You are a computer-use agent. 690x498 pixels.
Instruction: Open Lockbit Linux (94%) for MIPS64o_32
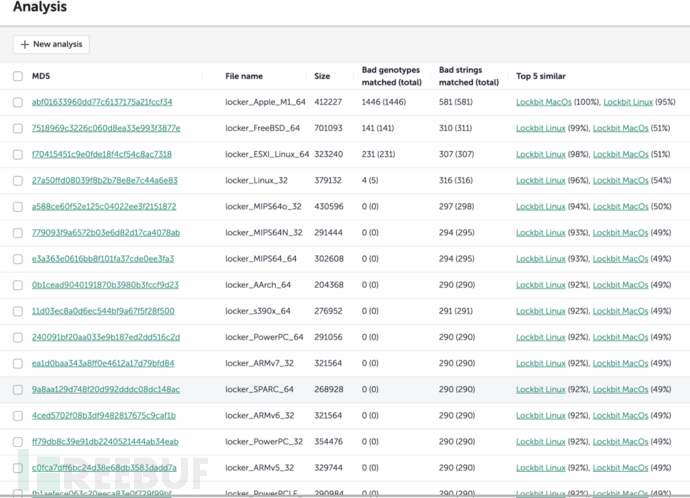(x=541, y=206)
